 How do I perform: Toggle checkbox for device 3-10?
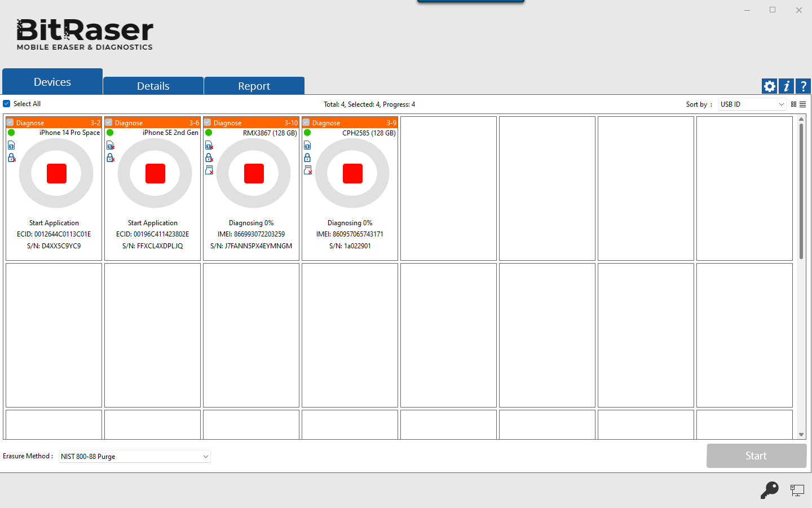click(x=208, y=122)
